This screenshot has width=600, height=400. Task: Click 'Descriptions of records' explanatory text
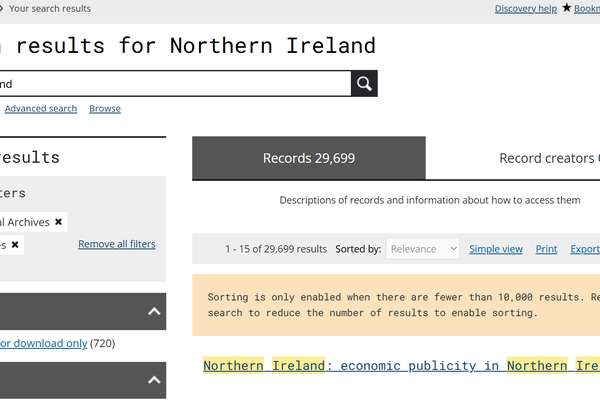(430, 200)
